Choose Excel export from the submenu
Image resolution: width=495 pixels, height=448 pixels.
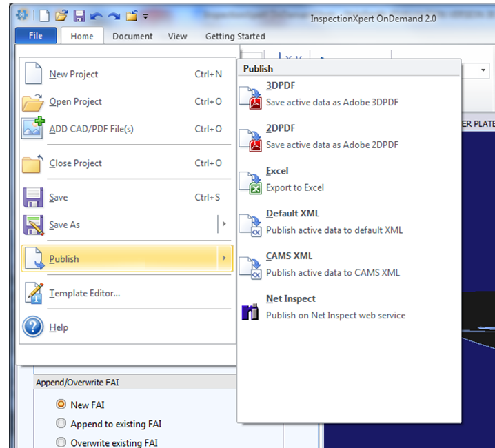[349, 179]
